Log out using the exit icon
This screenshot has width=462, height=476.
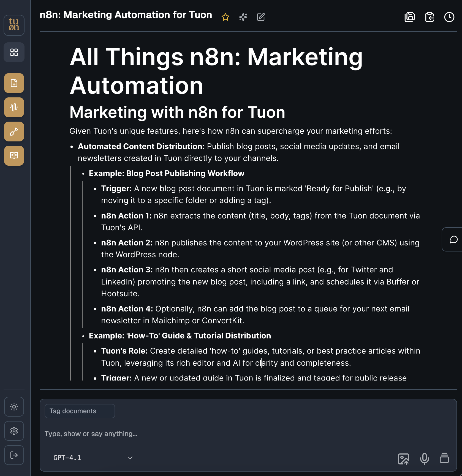tap(14, 455)
